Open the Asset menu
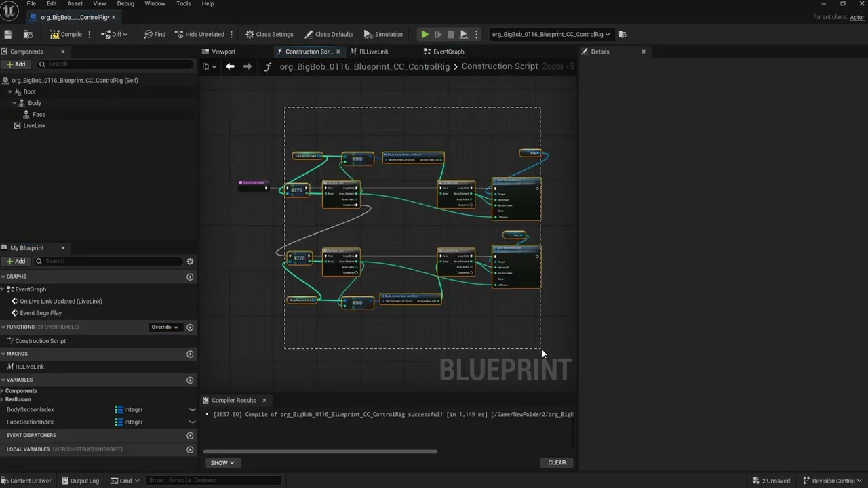Viewport: 868px width, 488px height. click(75, 4)
